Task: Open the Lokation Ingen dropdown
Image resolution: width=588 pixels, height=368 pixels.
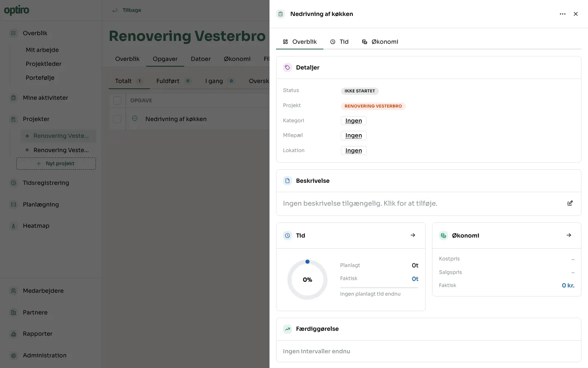Action: 354,150
